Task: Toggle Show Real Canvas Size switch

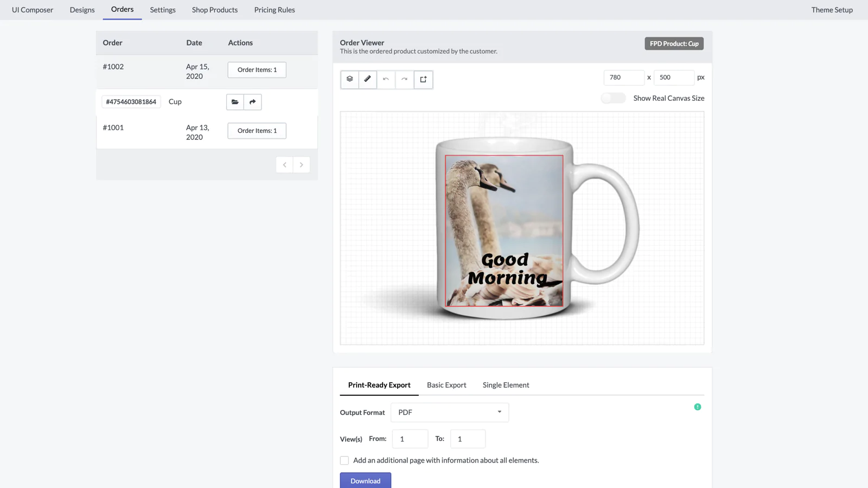Action: [613, 98]
